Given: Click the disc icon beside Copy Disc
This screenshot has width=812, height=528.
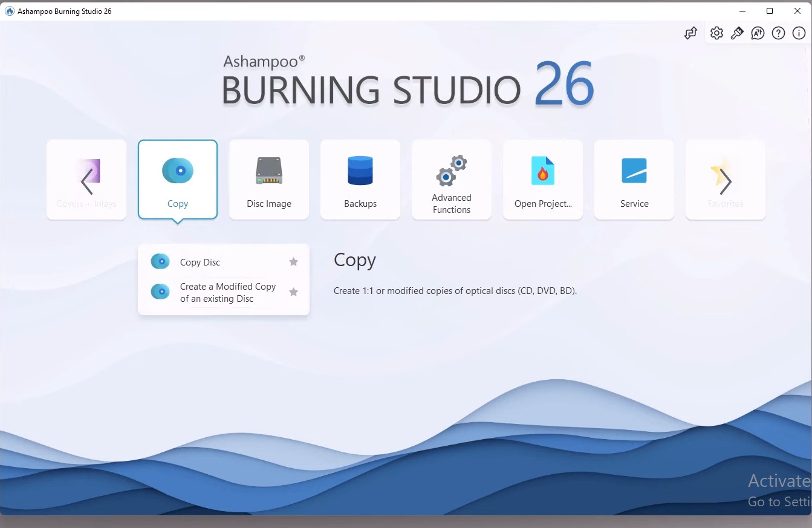Looking at the screenshot, I should tap(160, 261).
